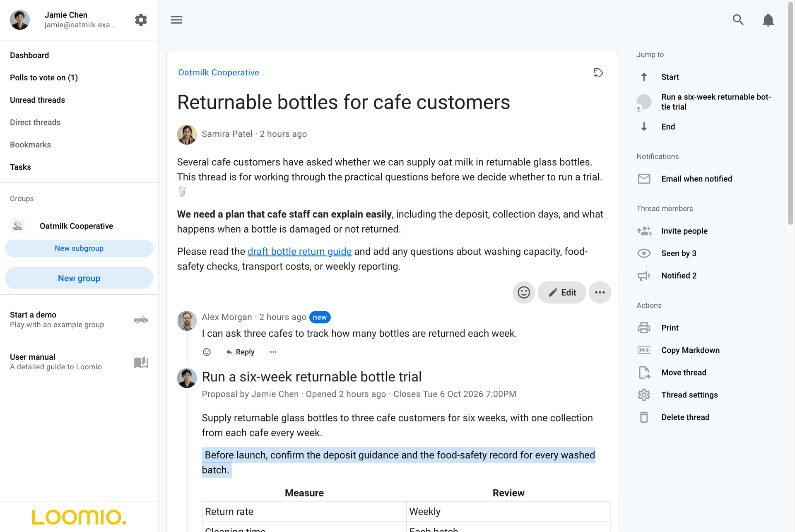The height and width of the screenshot is (532, 795).
Task: Open the search magnifier
Action: pyautogui.click(x=738, y=20)
